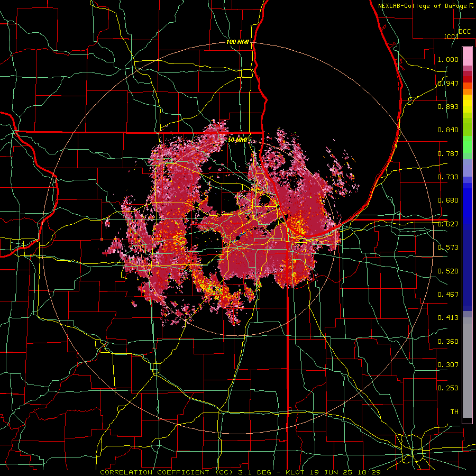Click the 0.893 legend value
Screen dimensions: 476x476
[x=448, y=106]
